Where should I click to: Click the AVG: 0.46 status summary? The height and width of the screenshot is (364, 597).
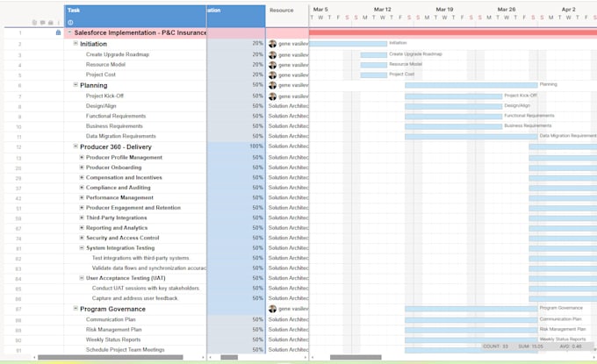click(571, 346)
